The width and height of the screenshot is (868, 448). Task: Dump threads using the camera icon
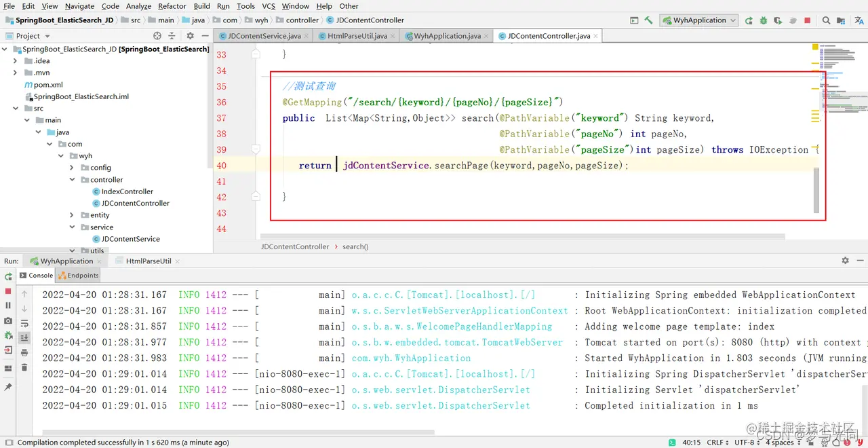click(8, 320)
